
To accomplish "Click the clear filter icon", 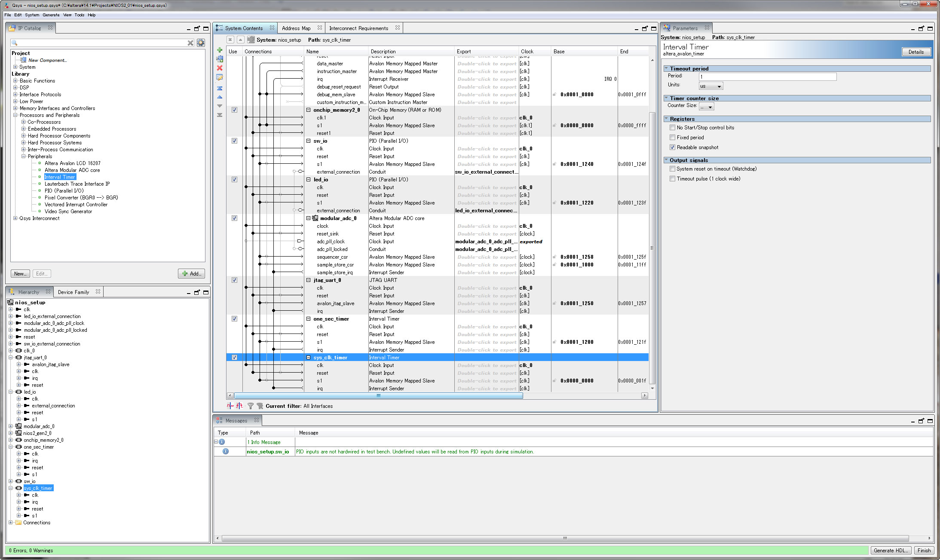I will coord(260,406).
